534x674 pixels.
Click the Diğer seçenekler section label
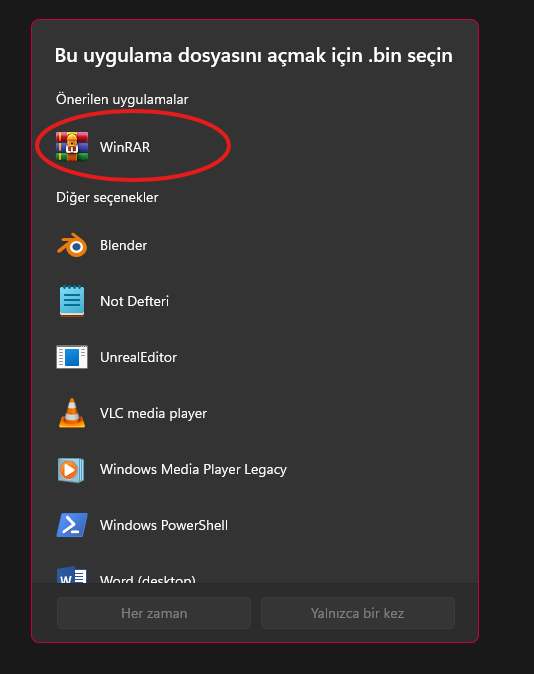pos(107,198)
